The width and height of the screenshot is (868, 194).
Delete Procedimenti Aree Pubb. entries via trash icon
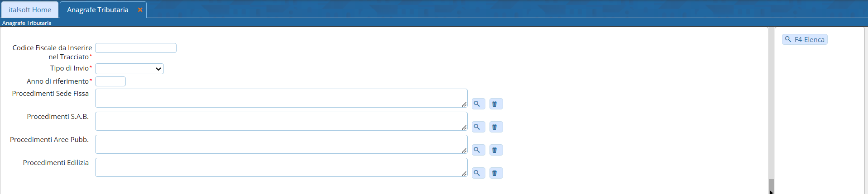(495, 150)
